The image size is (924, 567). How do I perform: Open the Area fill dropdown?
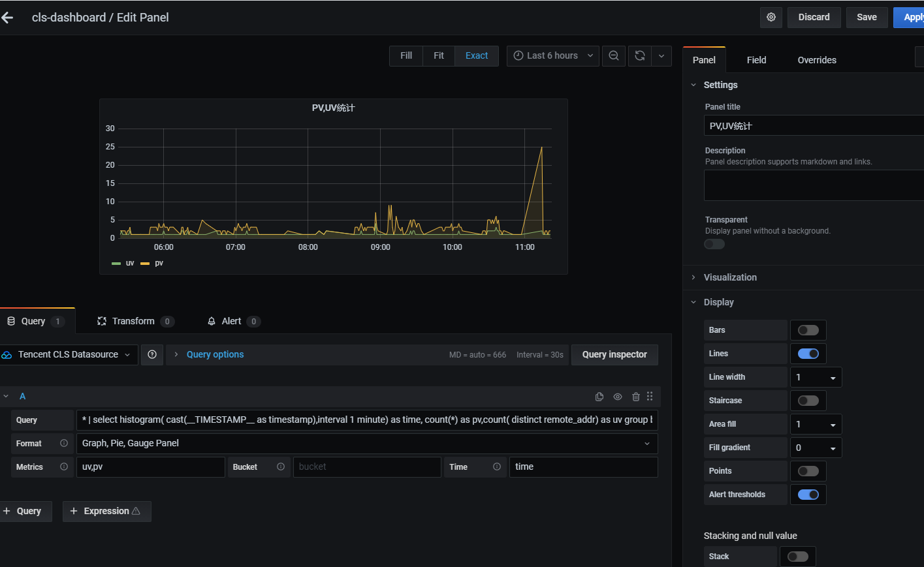click(816, 424)
